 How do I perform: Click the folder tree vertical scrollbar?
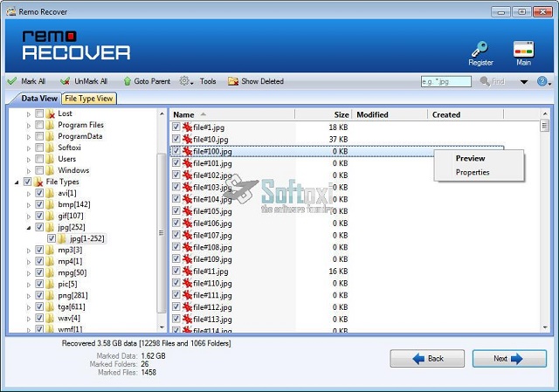162,233
